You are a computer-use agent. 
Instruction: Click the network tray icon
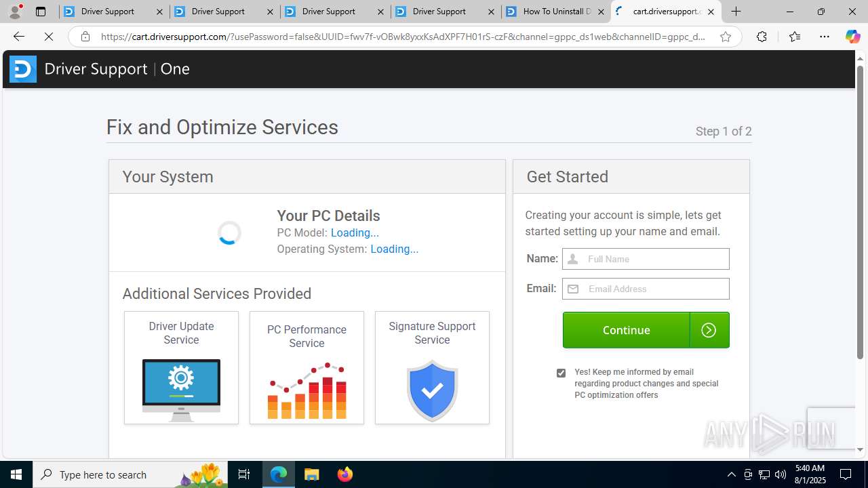pyautogui.click(x=764, y=474)
